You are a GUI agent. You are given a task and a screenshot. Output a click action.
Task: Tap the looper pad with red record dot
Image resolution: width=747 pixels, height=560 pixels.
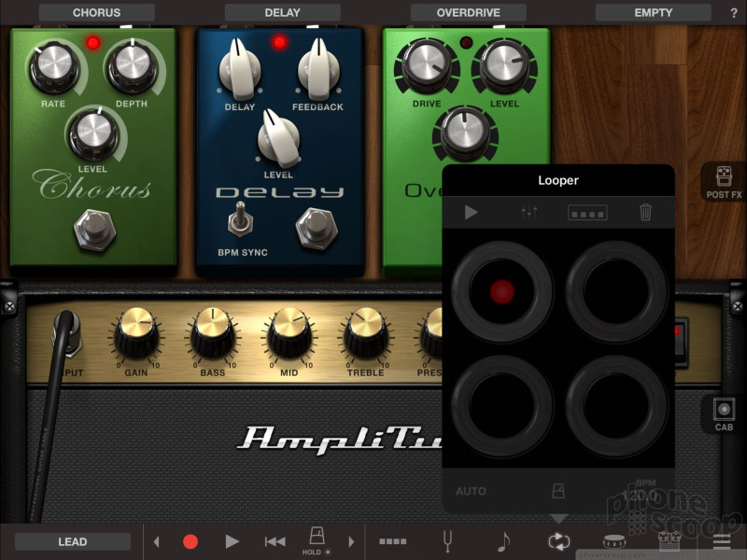pyautogui.click(x=502, y=291)
